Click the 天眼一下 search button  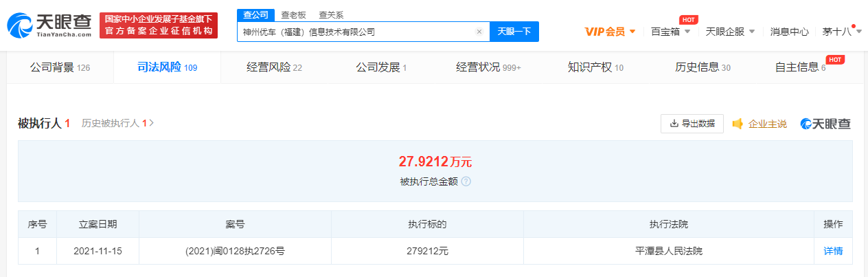[x=514, y=32]
